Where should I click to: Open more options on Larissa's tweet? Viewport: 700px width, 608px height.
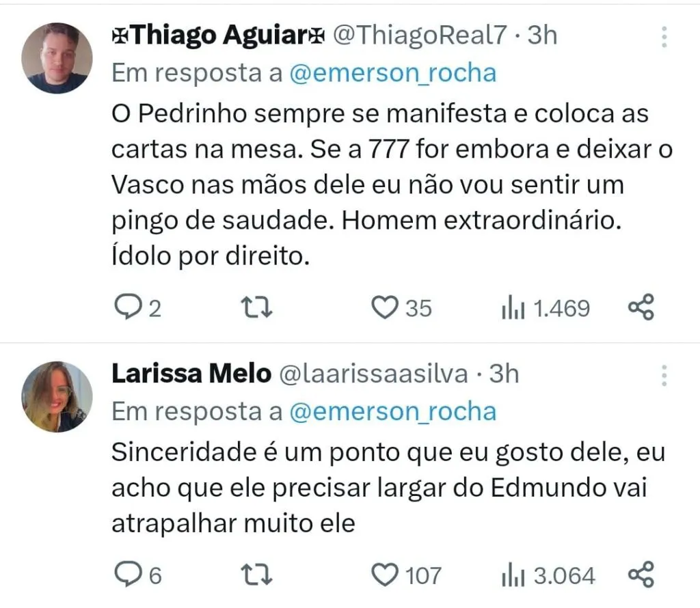point(664,375)
